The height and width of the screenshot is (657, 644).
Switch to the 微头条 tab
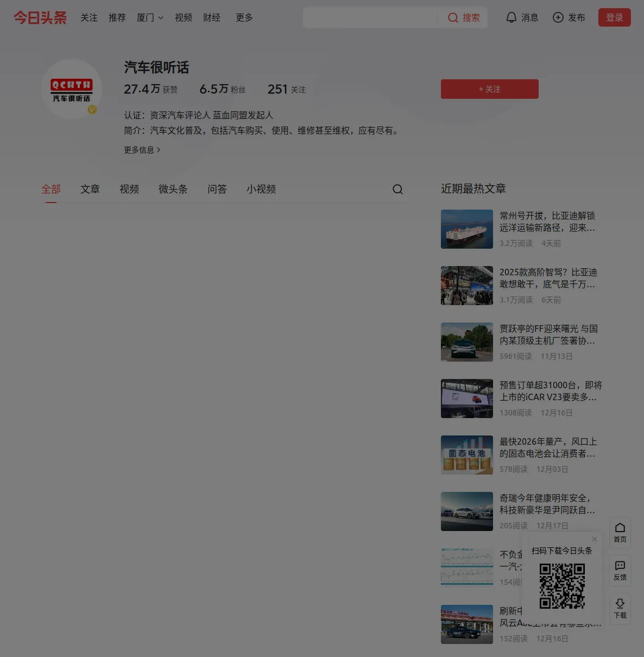click(x=173, y=189)
